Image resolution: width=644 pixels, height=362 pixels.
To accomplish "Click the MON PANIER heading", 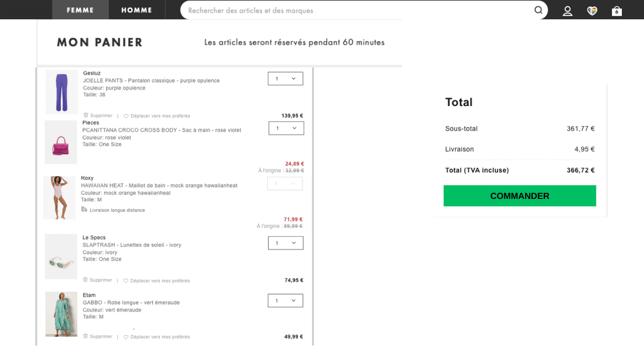I will (99, 42).
